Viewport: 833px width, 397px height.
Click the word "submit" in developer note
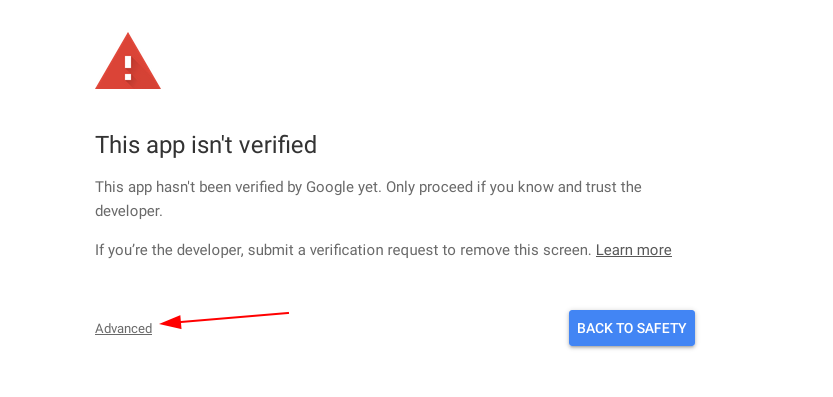coord(269,250)
